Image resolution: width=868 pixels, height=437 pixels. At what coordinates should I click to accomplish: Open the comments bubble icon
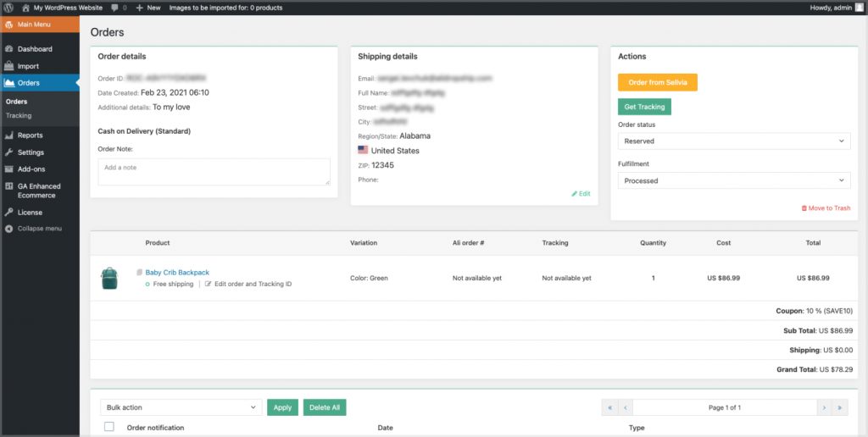[x=115, y=8]
